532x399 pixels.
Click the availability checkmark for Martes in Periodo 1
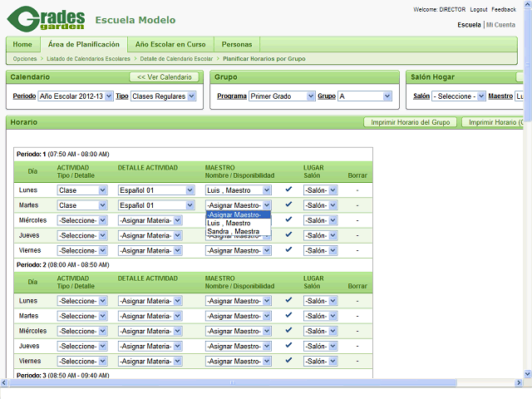(x=288, y=204)
